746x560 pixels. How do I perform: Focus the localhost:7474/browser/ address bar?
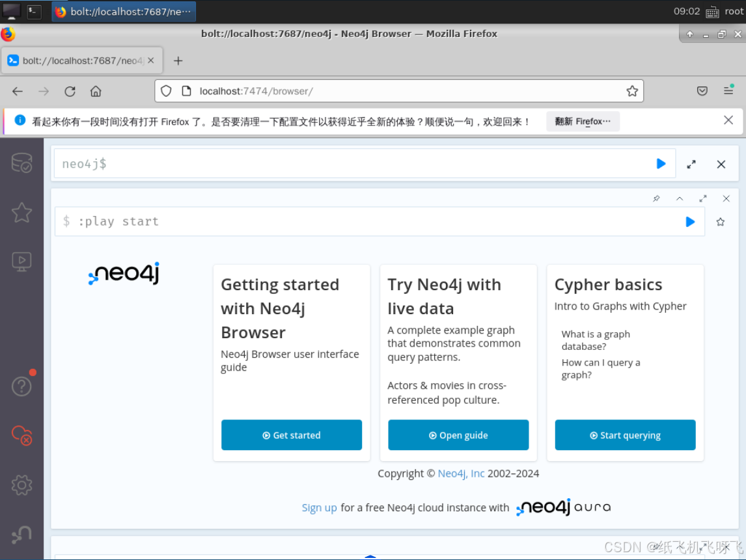pos(400,91)
